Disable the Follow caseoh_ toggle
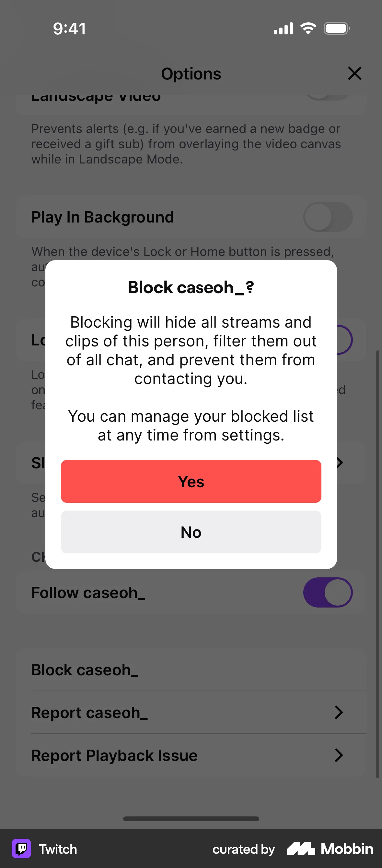This screenshot has width=382, height=868. tap(328, 592)
